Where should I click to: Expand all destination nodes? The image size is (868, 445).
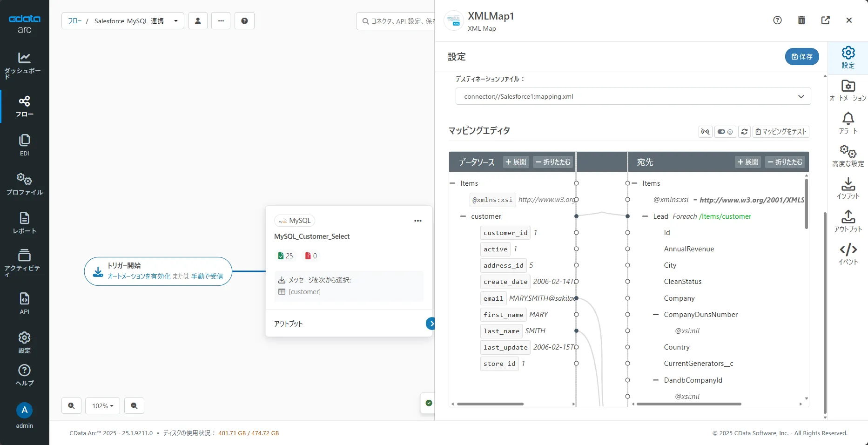[x=748, y=162]
